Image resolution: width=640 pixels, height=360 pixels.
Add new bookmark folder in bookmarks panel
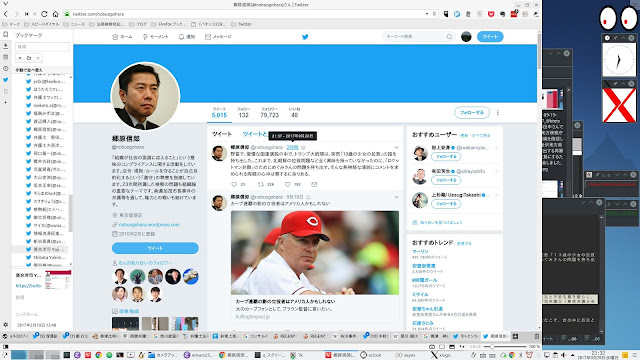pos(29,58)
